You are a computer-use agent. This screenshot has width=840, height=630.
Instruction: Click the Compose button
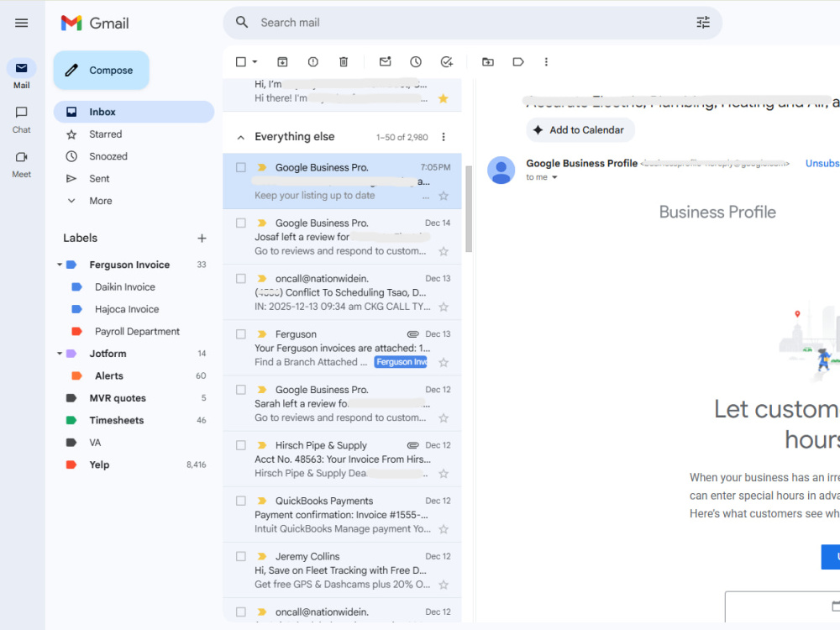(102, 71)
